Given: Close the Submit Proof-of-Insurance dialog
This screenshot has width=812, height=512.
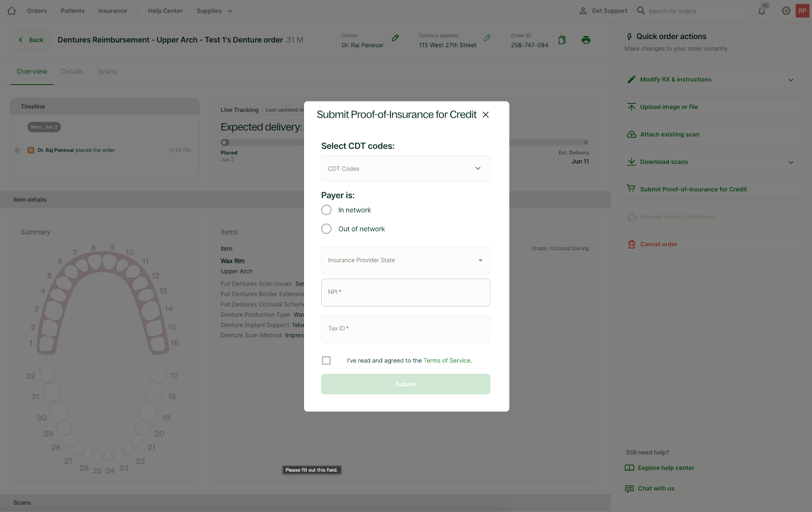Looking at the screenshot, I should [486, 115].
